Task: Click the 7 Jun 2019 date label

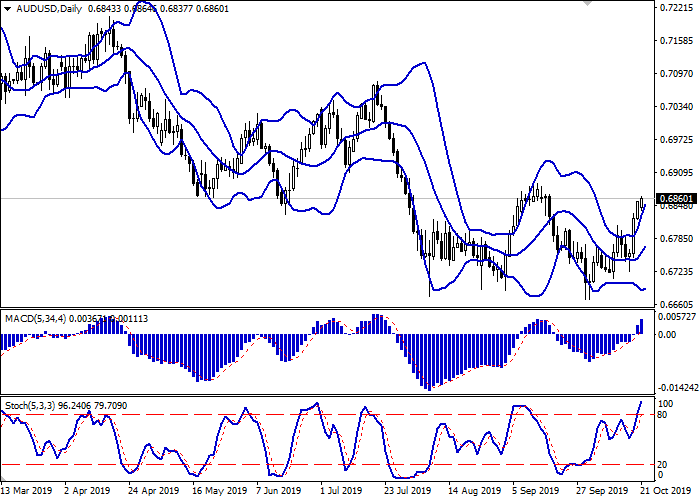Action: [279, 491]
